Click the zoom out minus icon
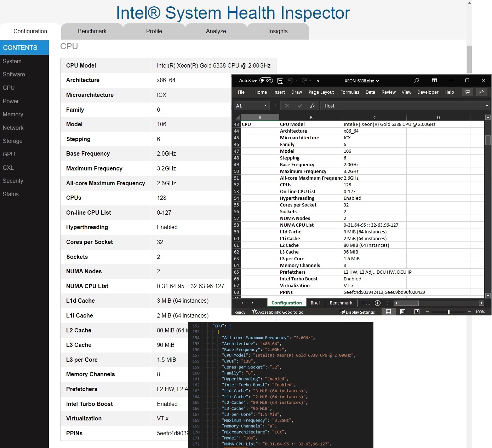 [x=428, y=312]
